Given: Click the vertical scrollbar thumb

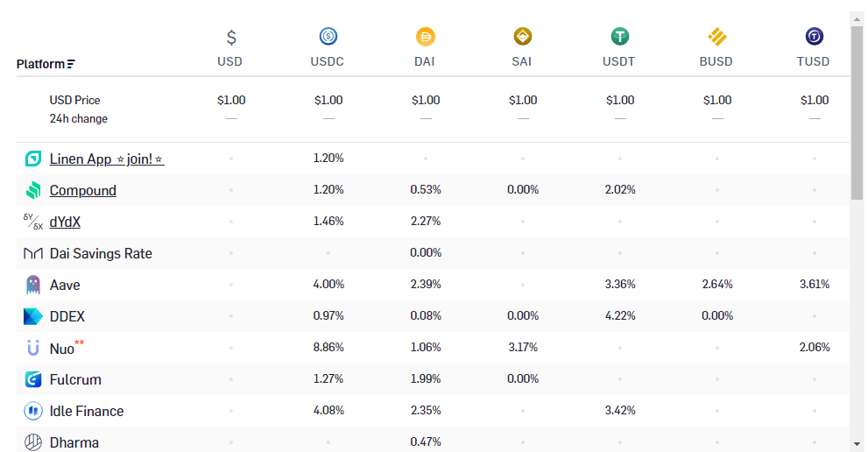Looking at the screenshot, I should pyautogui.click(x=857, y=112).
